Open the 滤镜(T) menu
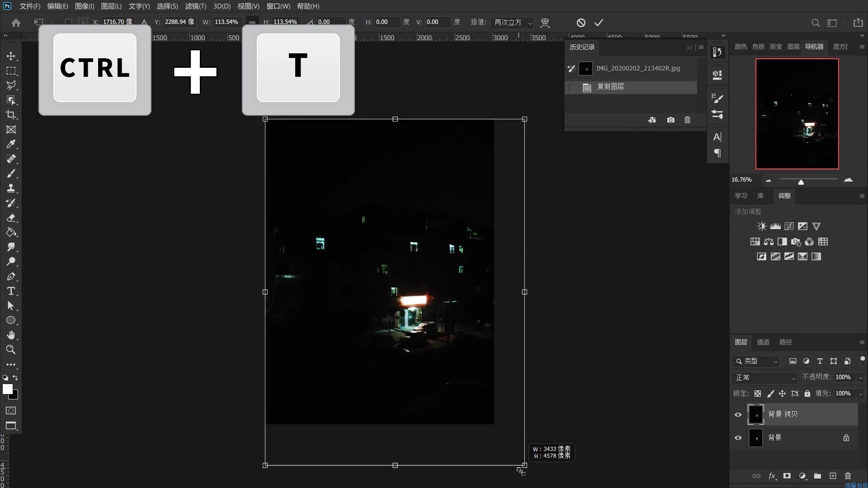 click(195, 6)
